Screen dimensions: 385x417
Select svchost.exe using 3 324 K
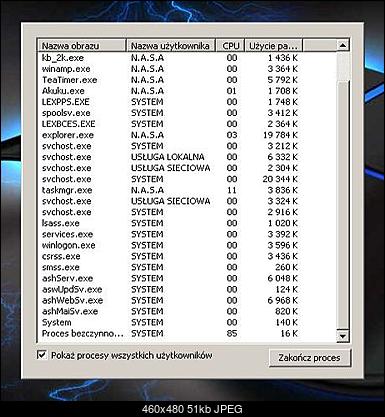pos(170,201)
